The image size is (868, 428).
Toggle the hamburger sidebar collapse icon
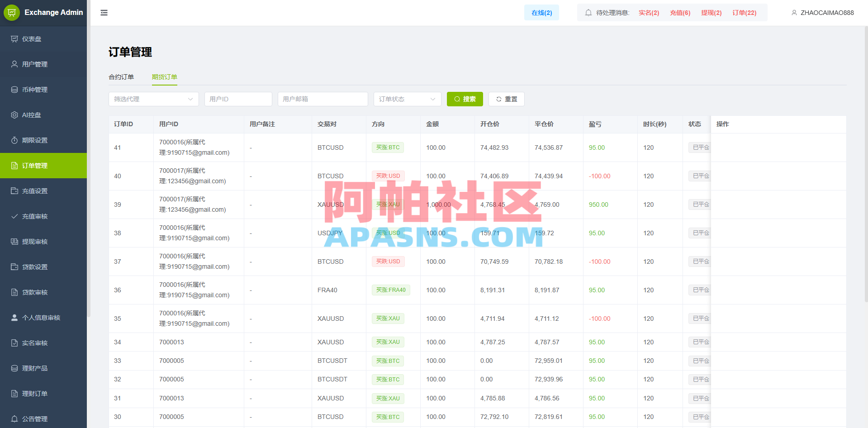coord(104,13)
